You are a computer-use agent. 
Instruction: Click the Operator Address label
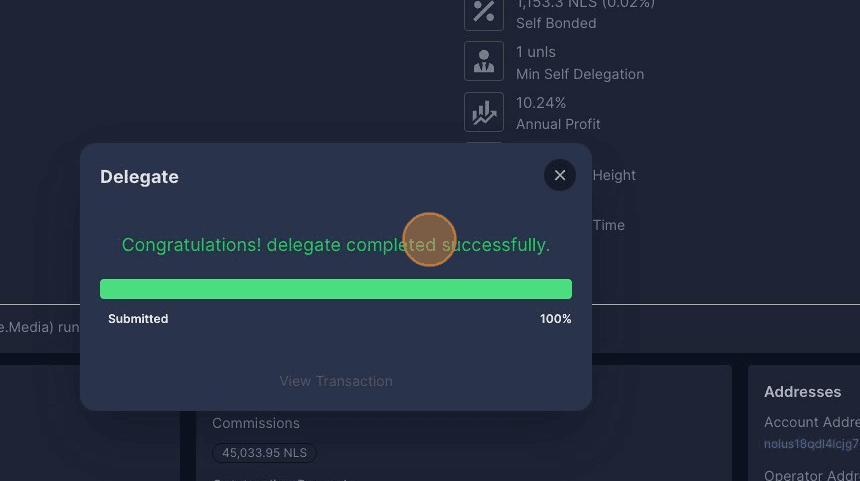(811, 476)
